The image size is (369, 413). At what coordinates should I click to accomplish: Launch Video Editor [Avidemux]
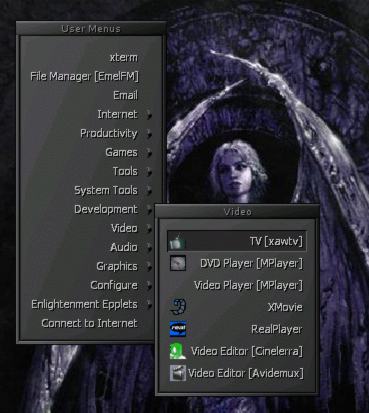pos(246,373)
